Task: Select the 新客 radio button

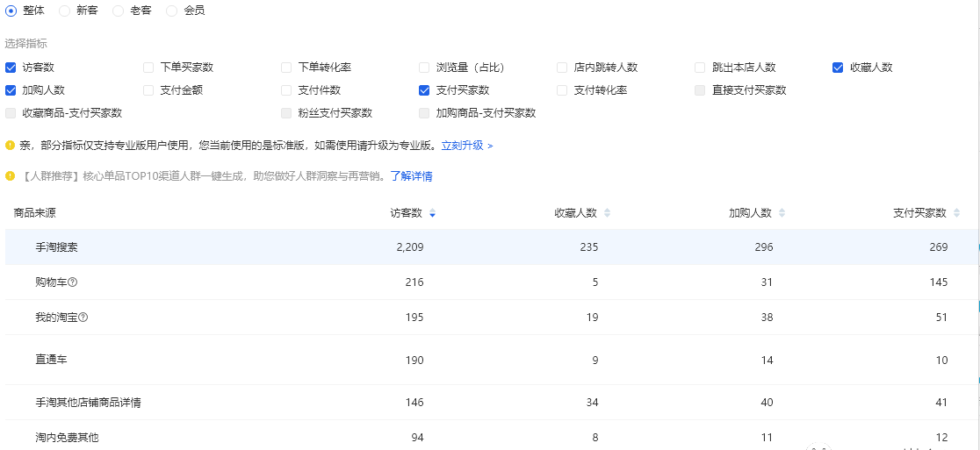Action: point(64,11)
